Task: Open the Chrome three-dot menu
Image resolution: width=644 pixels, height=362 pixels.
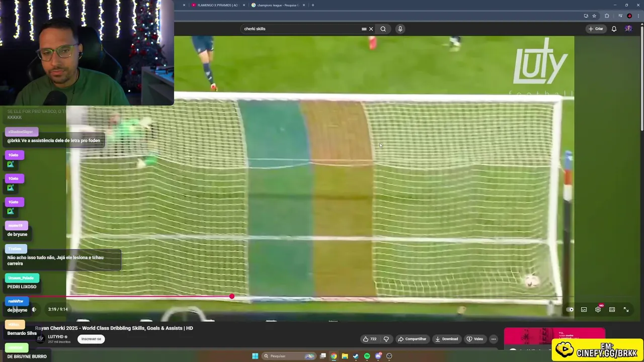Action: click(637, 16)
